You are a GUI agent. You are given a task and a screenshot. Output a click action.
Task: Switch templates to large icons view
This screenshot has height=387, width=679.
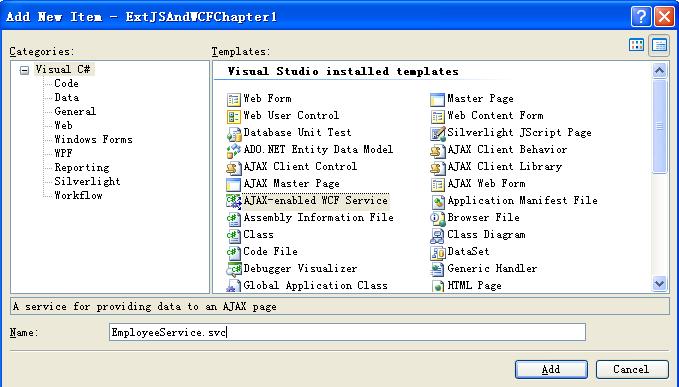pyautogui.click(x=636, y=45)
